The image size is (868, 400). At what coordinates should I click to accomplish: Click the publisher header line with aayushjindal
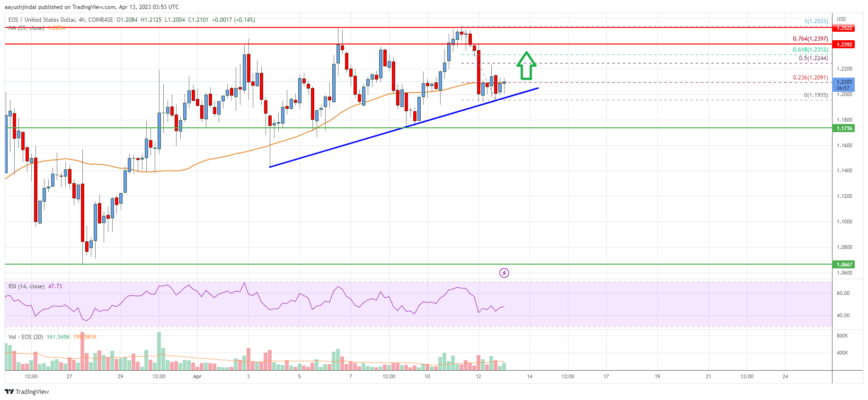[92, 7]
